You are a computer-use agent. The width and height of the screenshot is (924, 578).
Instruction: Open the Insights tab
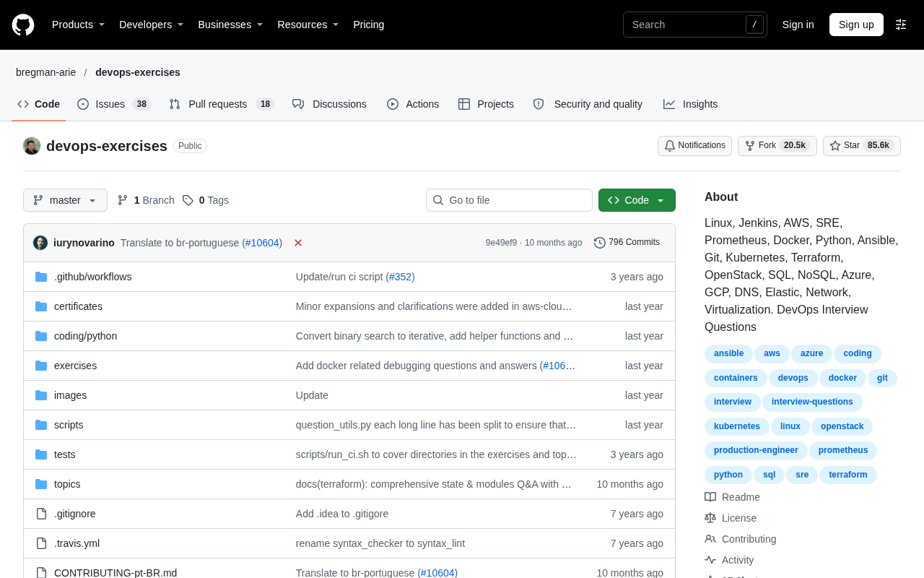tap(690, 104)
